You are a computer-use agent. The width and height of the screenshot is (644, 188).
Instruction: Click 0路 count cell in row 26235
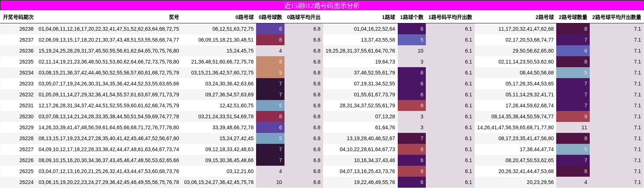coord(270,62)
